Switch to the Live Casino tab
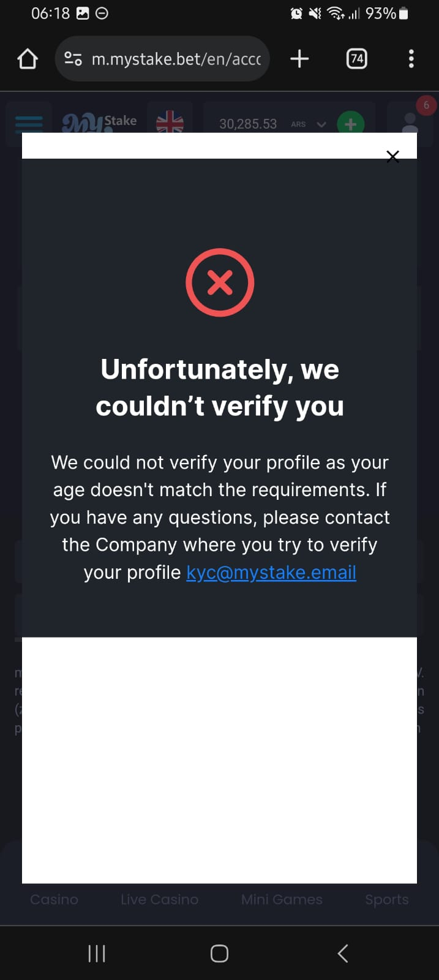The width and height of the screenshot is (439, 980). [x=159, y=899]
